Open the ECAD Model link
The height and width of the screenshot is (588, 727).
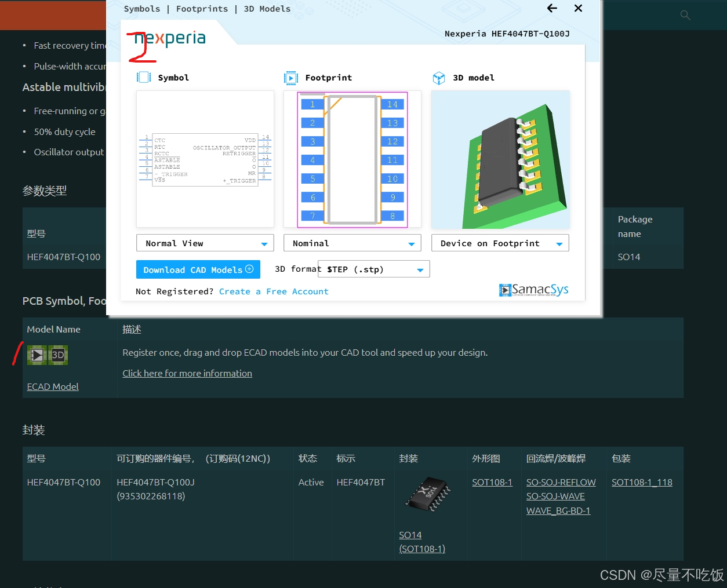(53, 386)
